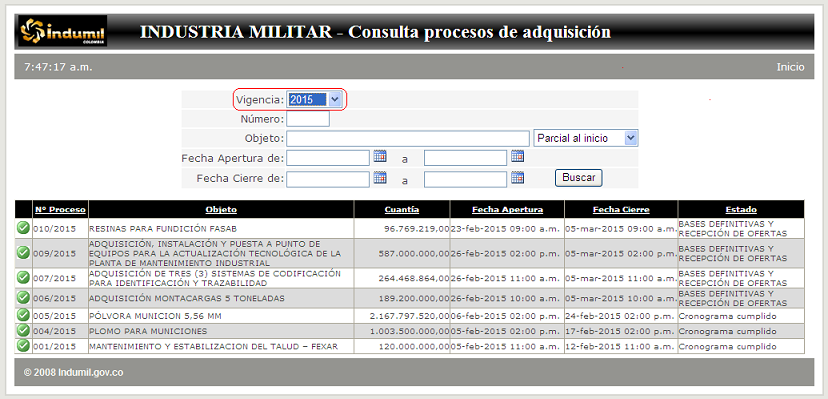This screenshot has width=828, height=399.
Task: Focus the Número input field
Action: (x=308, y=119)
